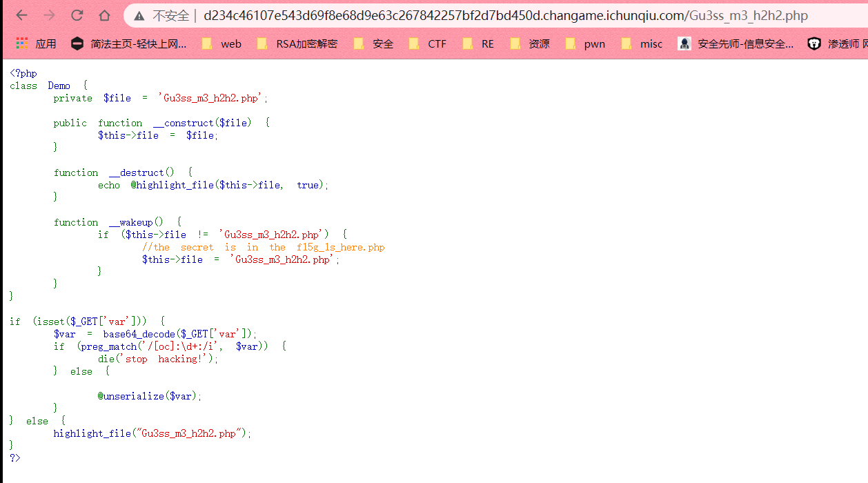The width and height of the screenshot is (868, 483).
Task: Click the die('stop hacking!') line
Action: click(x=158, y=359)
